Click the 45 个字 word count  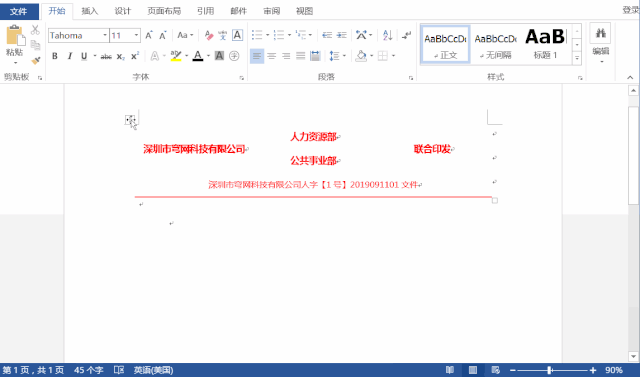89,370
